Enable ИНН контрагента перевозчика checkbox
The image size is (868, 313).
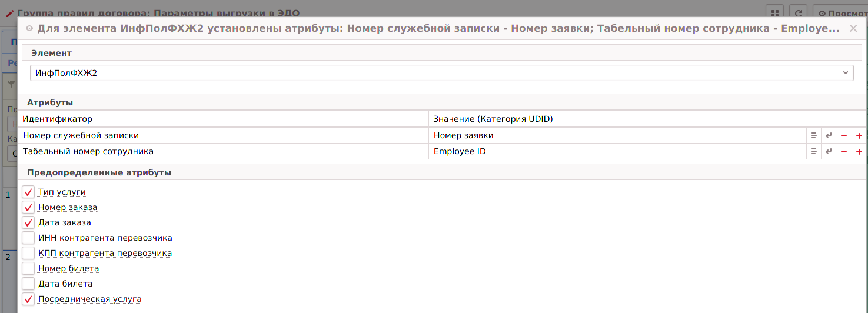click(28, 238)
